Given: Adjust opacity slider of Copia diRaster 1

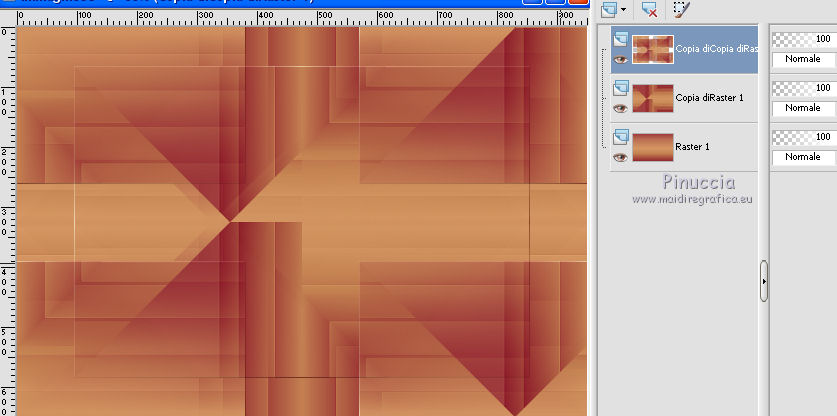Looking at the screenshot, I should 804,88.
